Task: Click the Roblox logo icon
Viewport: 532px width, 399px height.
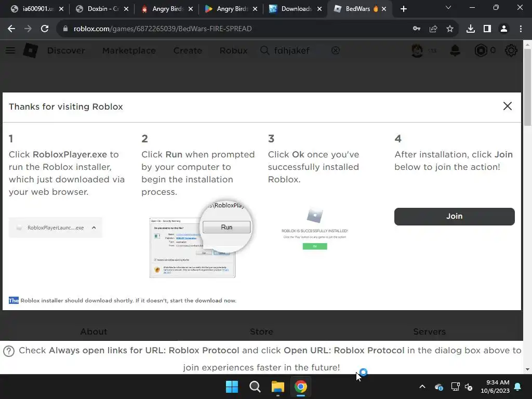Action: click(x=31, y=50)
